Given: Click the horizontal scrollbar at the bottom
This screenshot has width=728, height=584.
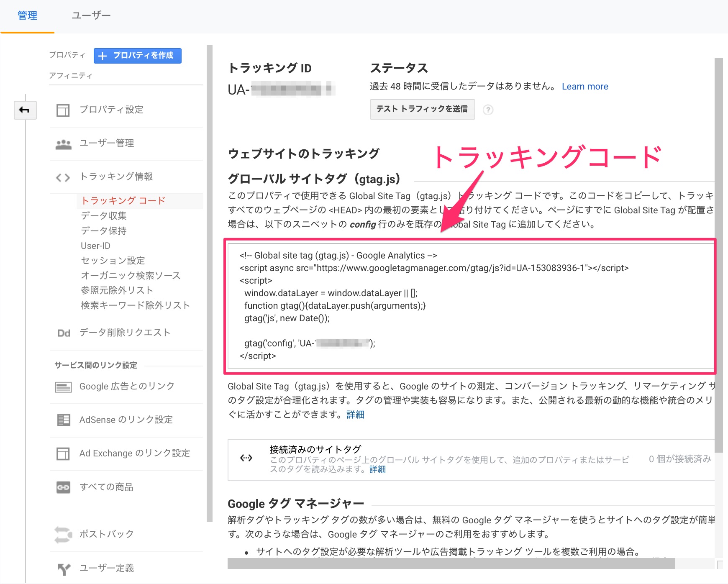Looking at the screenshot, I should tap(451, 564).
